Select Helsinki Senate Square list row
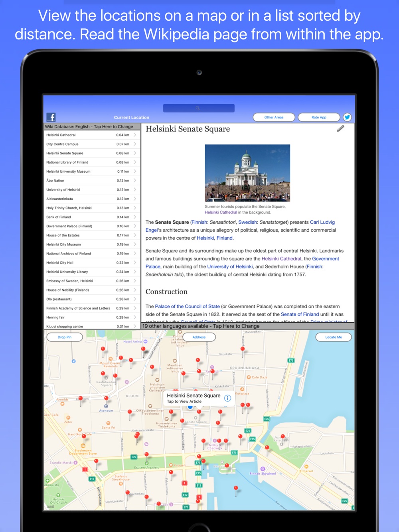Image resolution: width=399 pixels, height=532 pixels. pyautogui.click(x=92, y=153)
